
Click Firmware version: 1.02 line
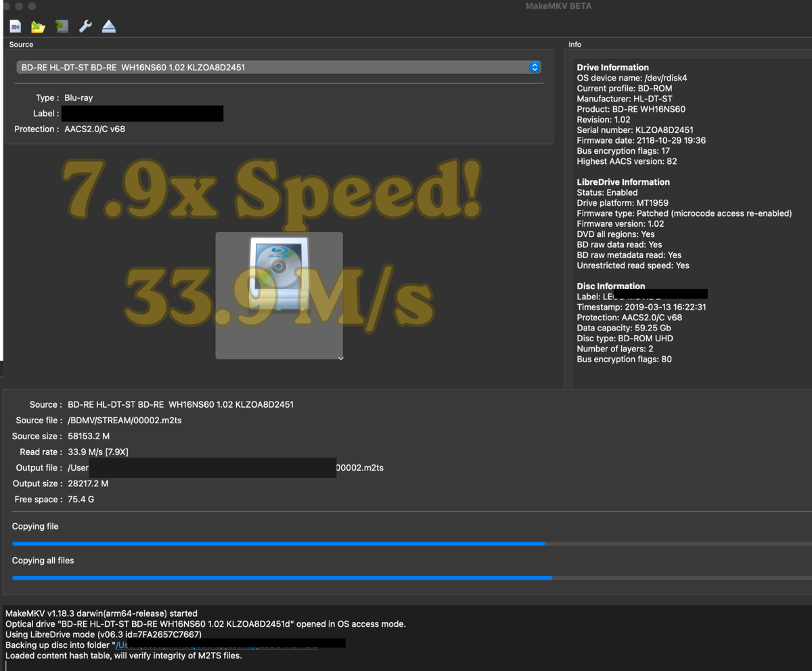pos(621,223)
